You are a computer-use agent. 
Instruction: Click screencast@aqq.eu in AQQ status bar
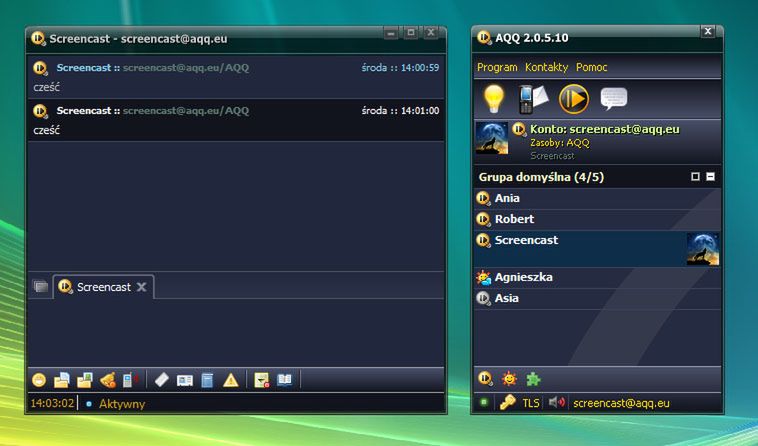pyautogui.click(x=621, y=403)
